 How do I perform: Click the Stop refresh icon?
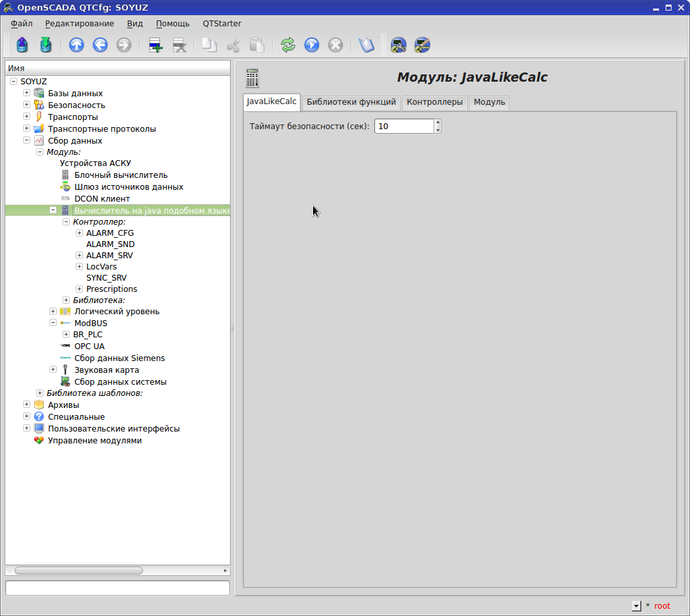[335, 45]
